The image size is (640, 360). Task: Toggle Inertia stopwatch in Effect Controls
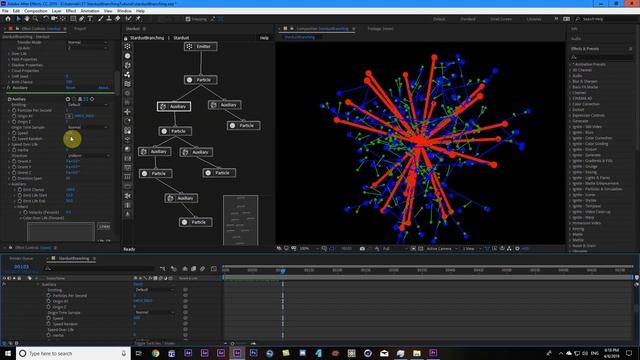click(14, 150)
